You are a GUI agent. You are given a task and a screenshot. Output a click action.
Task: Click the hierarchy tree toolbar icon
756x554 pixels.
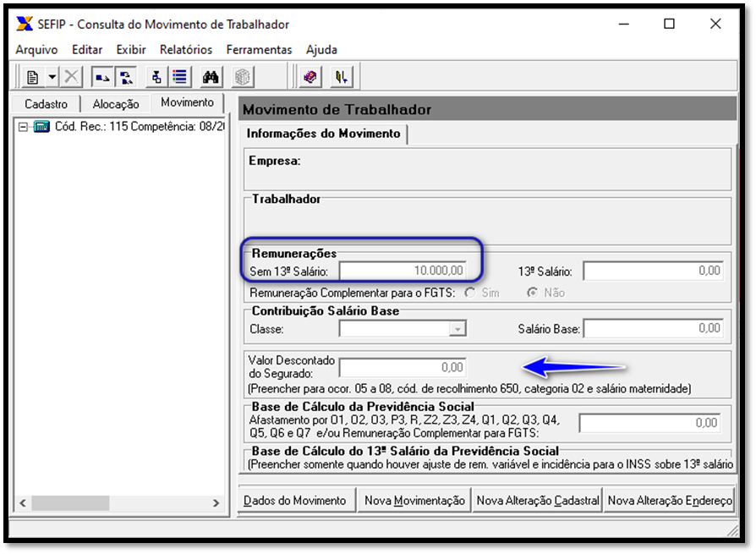click(x=156, y=77)
